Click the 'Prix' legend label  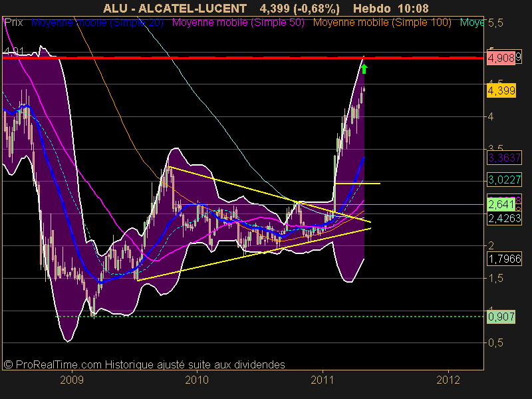(x=13, y=23)
